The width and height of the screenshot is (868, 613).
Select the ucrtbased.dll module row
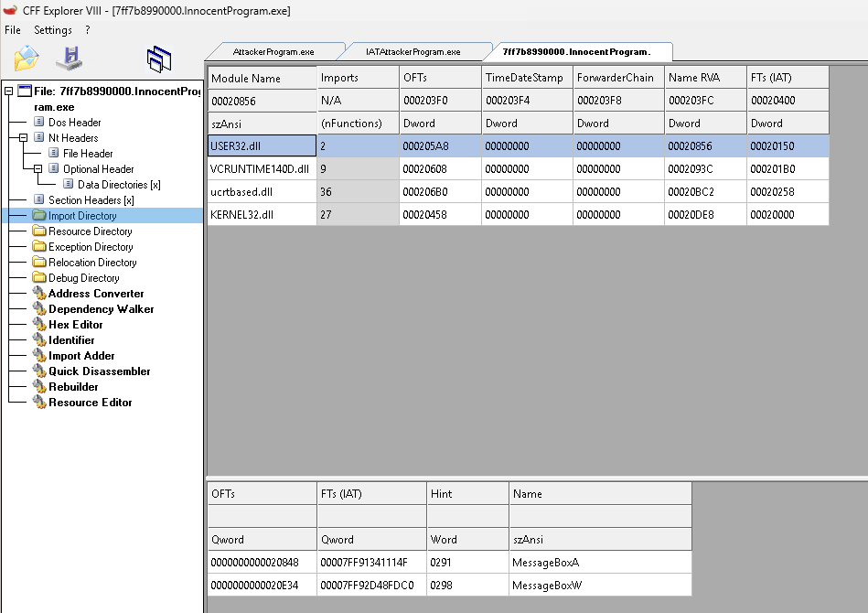[x=518, y=191]
